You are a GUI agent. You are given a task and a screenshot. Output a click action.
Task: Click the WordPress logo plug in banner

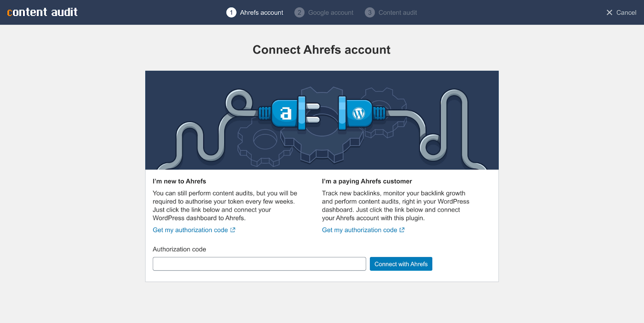[x=358, y=113]
